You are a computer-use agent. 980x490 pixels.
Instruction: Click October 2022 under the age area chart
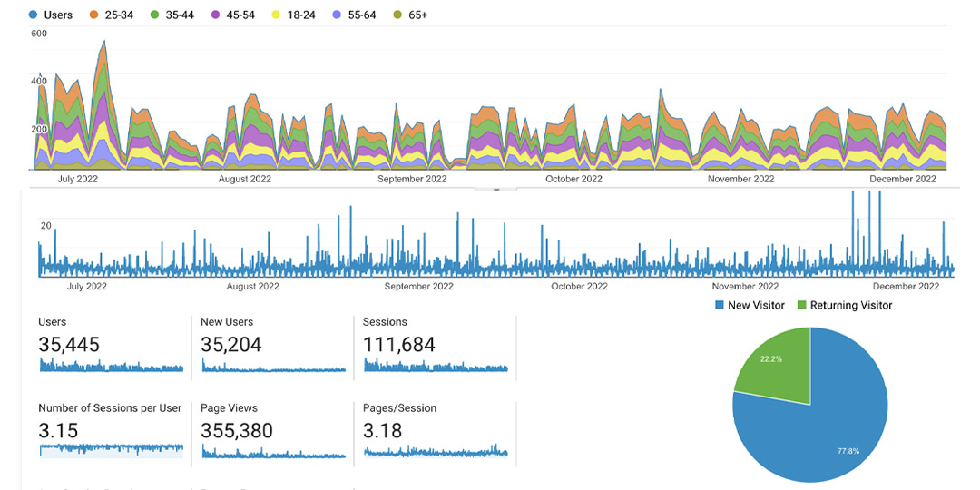[x=573, y=178]
